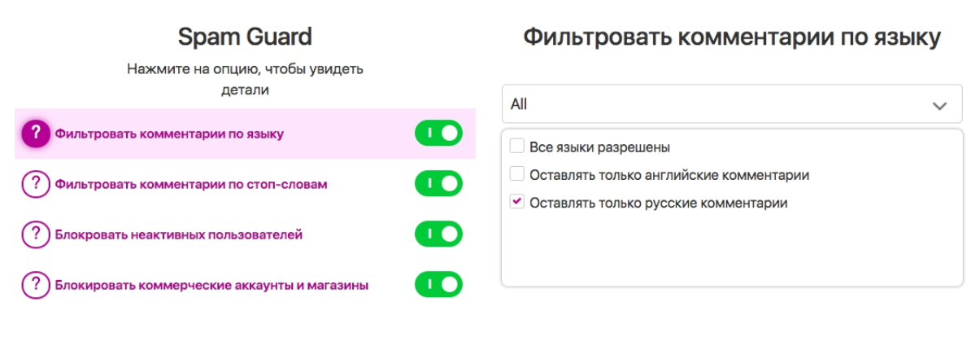Check the 'Все языки разрешены' checkbox

point(516,147)
